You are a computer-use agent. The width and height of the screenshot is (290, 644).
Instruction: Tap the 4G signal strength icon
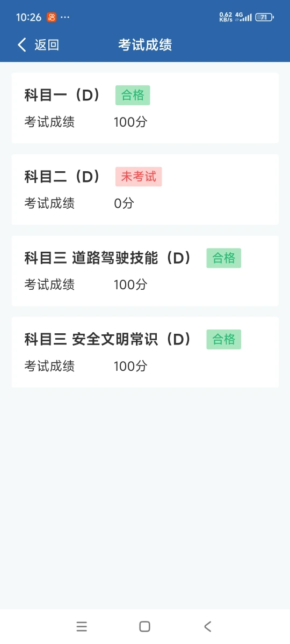pos(243,17)
